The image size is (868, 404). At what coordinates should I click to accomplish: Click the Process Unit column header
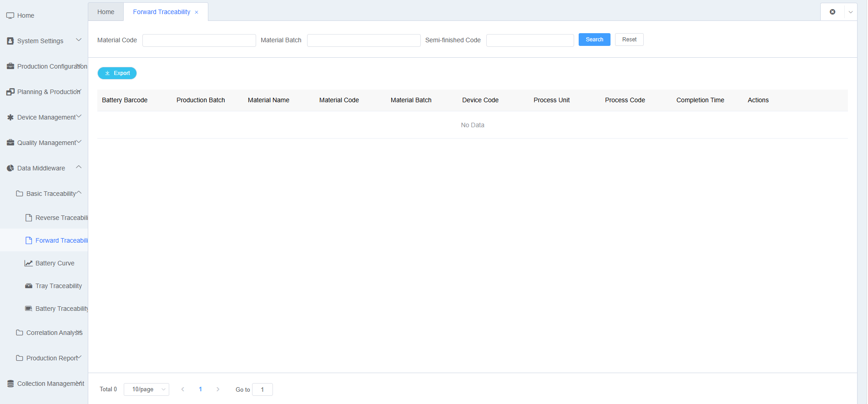(x=551, y=100)
